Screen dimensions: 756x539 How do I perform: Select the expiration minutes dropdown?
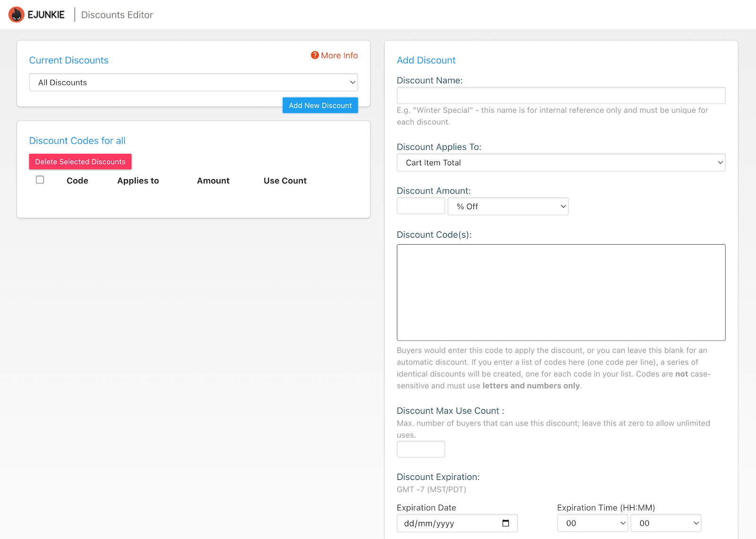click(x=666, y=523)
